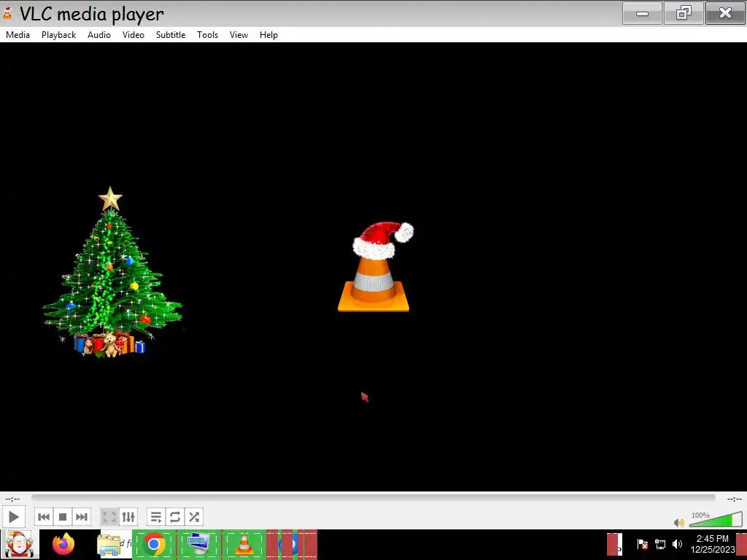Restore down the VLC window
This screenshot has width=747, height=560.
point(684,13)
